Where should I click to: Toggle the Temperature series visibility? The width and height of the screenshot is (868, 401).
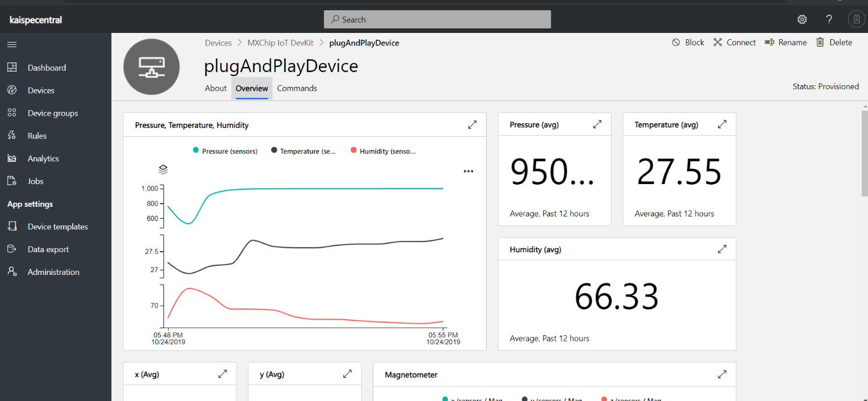(304, 151)
